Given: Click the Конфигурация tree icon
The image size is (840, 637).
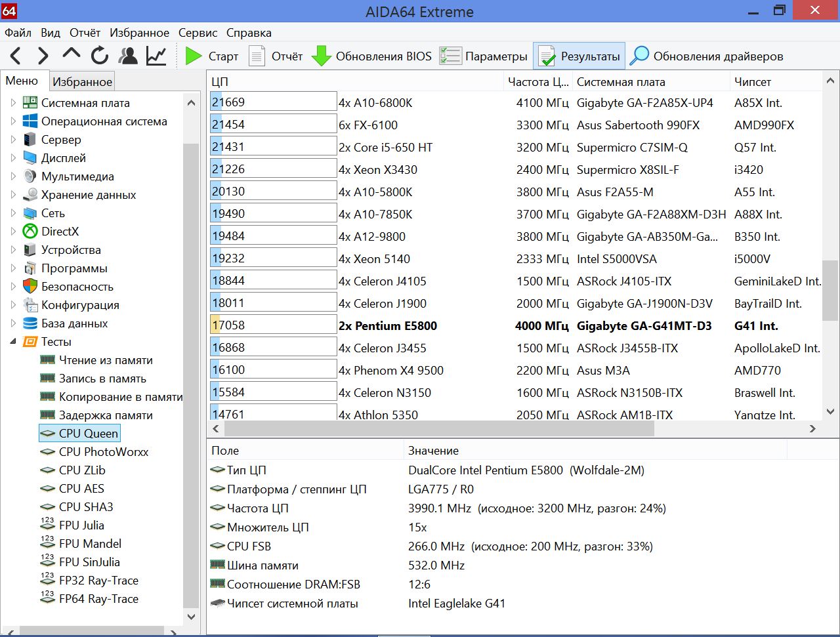Looking at the screenshot, I should click(30, 305).
